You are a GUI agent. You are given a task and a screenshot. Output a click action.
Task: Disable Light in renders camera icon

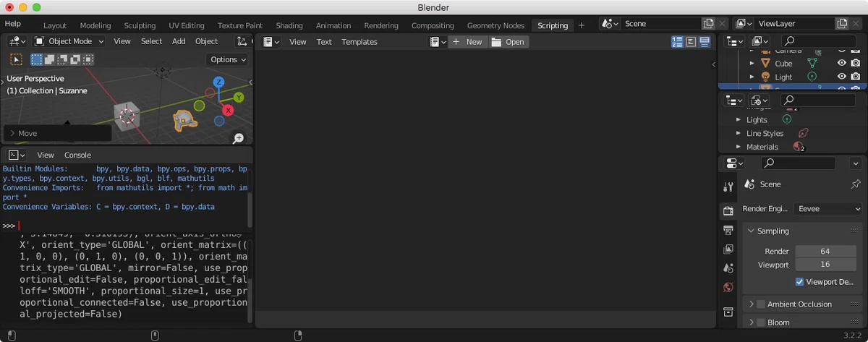click(856, 77)
